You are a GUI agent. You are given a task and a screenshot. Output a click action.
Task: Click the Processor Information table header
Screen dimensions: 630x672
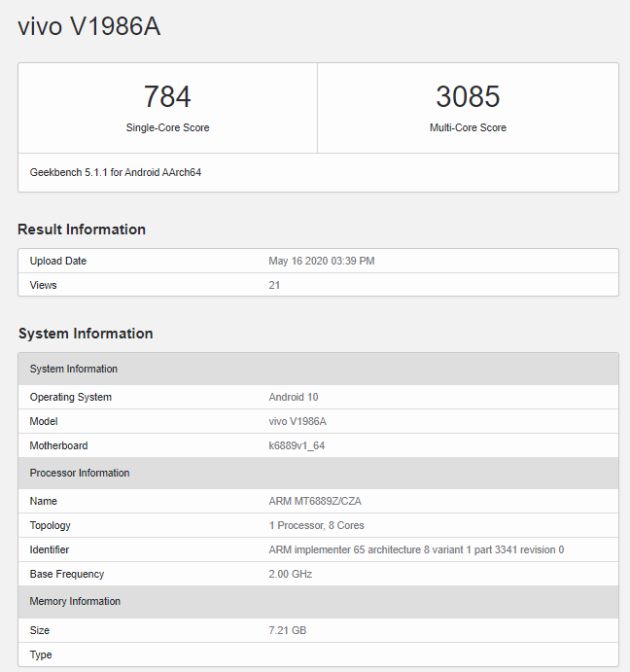coord(80,473)
